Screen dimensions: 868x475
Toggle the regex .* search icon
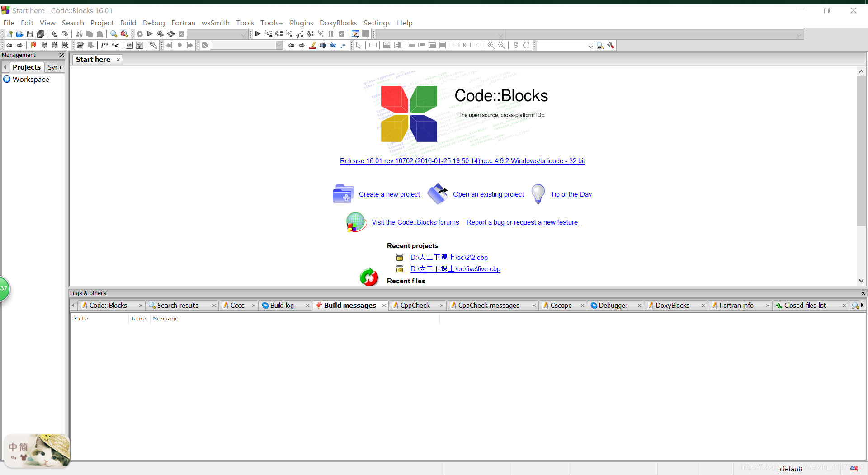coord(344,45)
